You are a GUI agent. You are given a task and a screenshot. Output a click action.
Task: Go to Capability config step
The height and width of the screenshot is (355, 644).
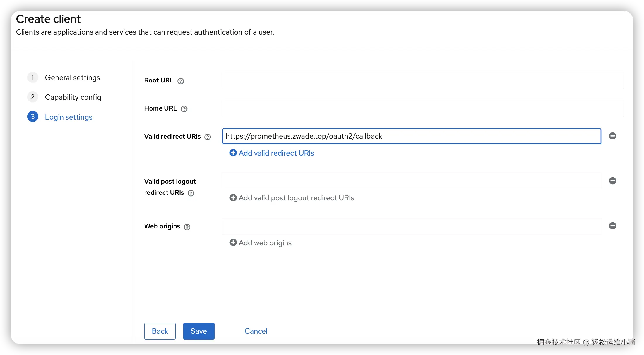pos(73,97)
